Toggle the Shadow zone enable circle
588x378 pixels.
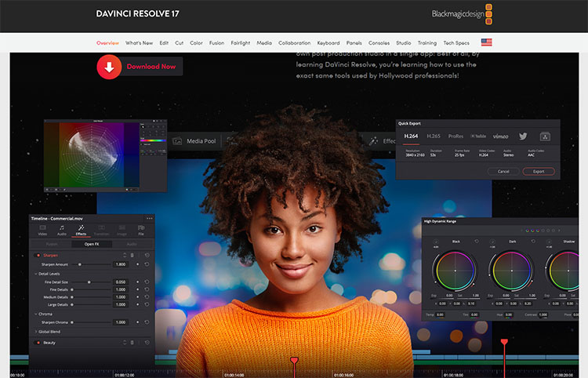(549, 242)
